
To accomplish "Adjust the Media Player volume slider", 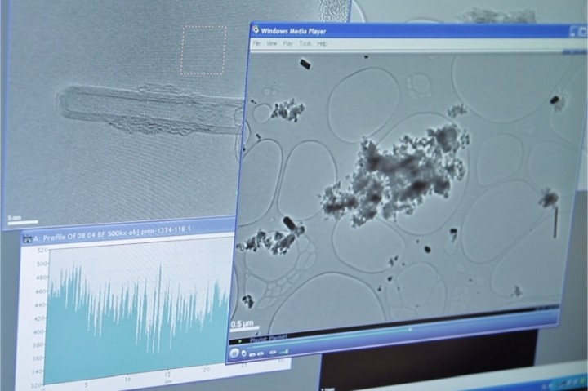I will coord(283,353).
